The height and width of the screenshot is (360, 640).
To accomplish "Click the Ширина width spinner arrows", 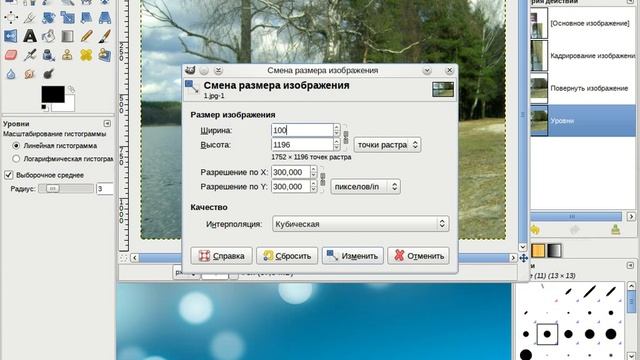I will (337, 130).
